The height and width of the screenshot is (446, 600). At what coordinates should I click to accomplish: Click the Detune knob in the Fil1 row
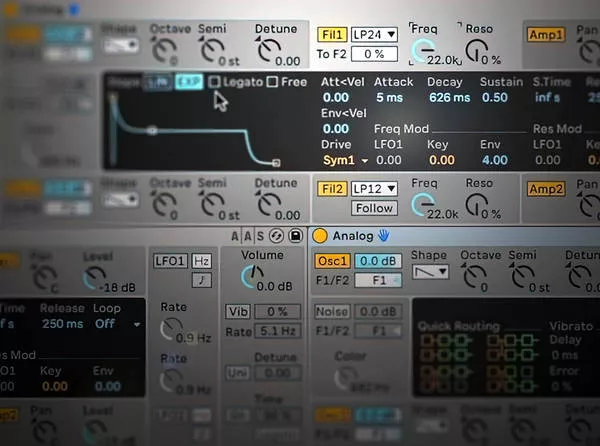coord(269,51)
